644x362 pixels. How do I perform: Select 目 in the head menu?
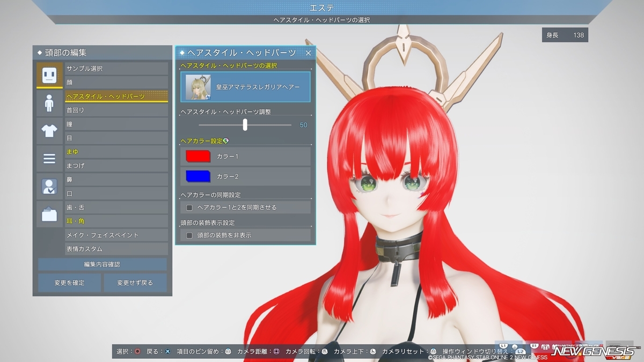click(116, 138)
